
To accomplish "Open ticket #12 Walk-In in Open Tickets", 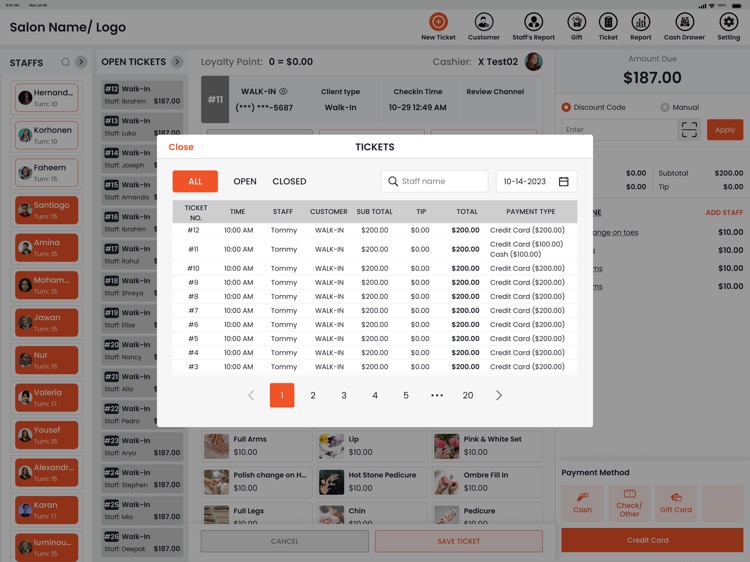I will pos(143,95).
